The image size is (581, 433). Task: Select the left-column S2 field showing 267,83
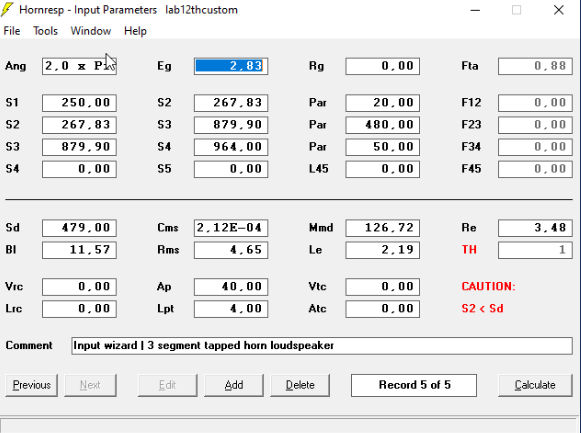pos(79,125)
